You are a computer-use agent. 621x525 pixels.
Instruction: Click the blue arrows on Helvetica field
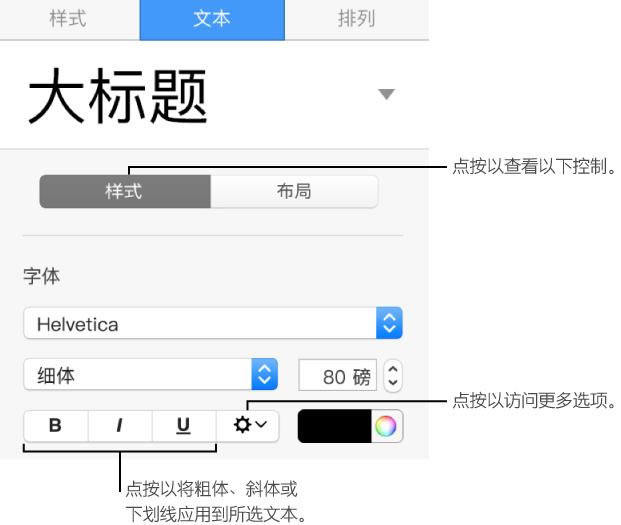389,324
